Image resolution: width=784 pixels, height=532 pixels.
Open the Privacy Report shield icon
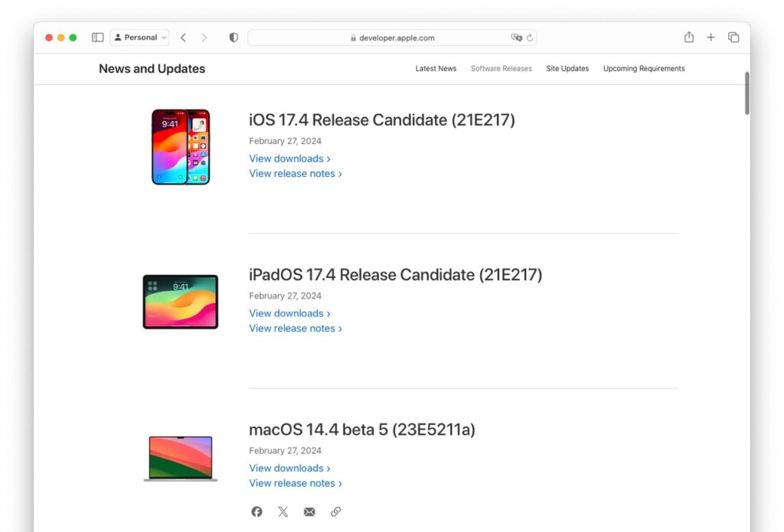click(234, 37)
